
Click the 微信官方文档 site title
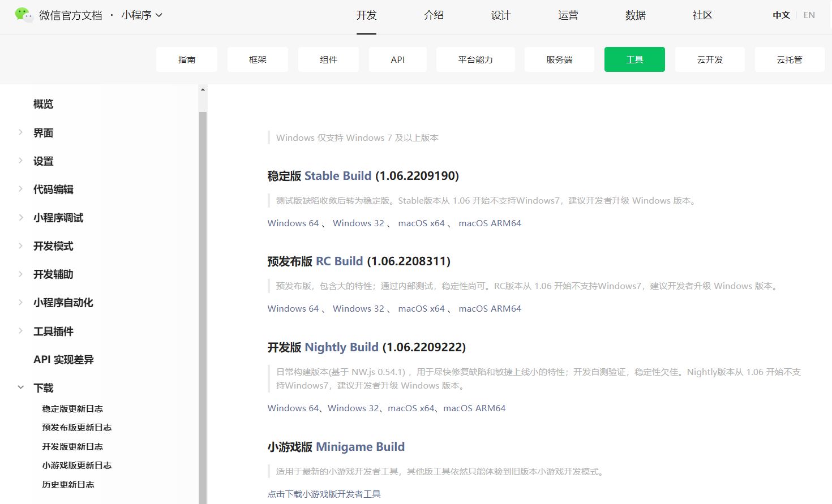pos(71,15)
